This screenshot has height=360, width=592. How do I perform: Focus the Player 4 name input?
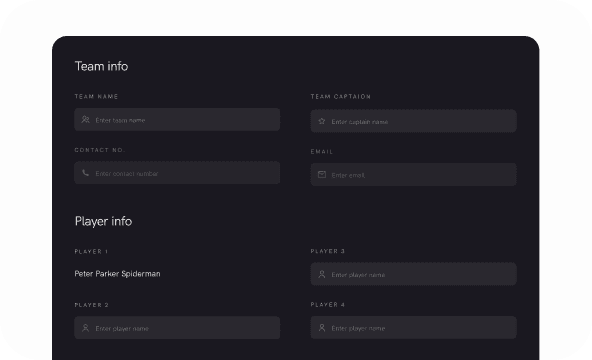click(x=413, y=327)
